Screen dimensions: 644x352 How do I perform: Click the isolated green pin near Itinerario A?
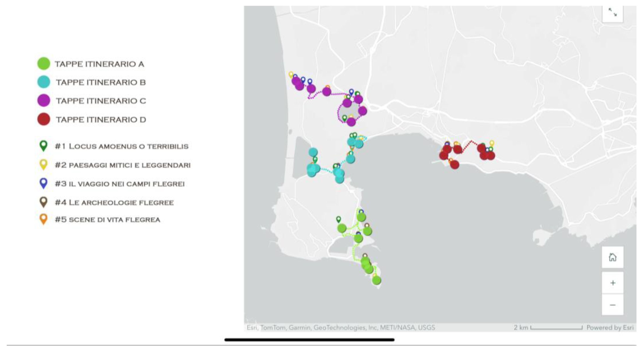tap(338, 219)
